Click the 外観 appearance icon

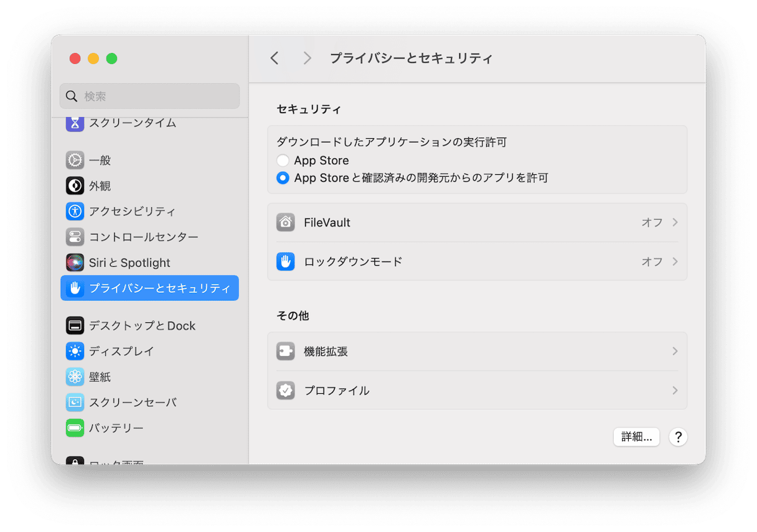click(x=75, y=186)
